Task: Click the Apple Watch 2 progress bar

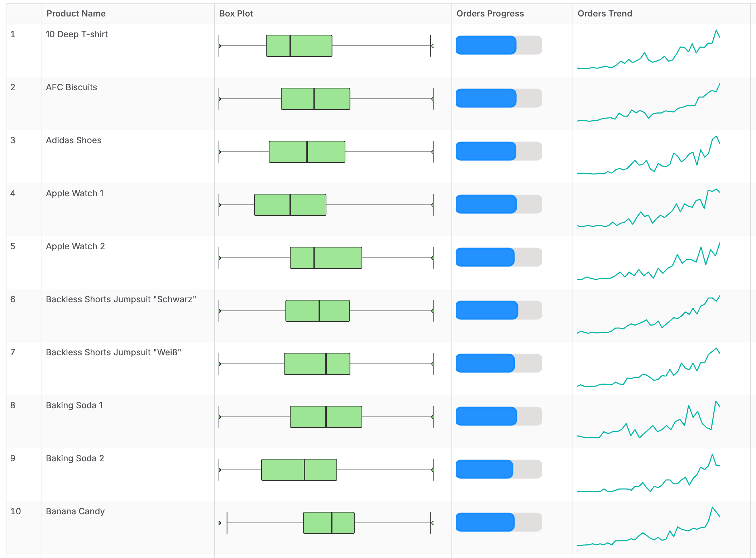Action: point(498,257)
